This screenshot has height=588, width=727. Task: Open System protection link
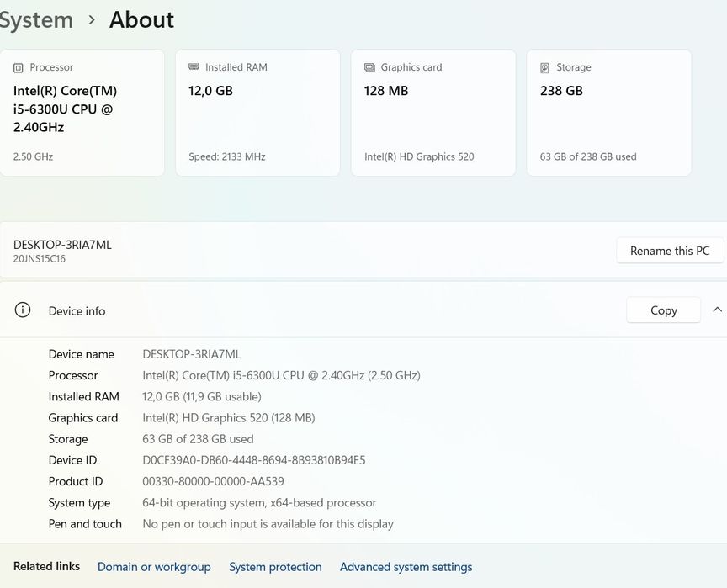coord(275,567)
